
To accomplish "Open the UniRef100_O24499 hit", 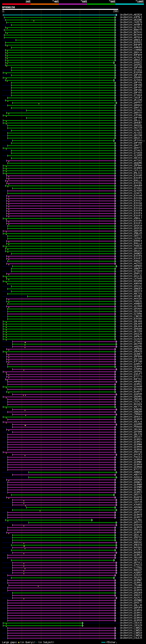I will click(131, 387).
